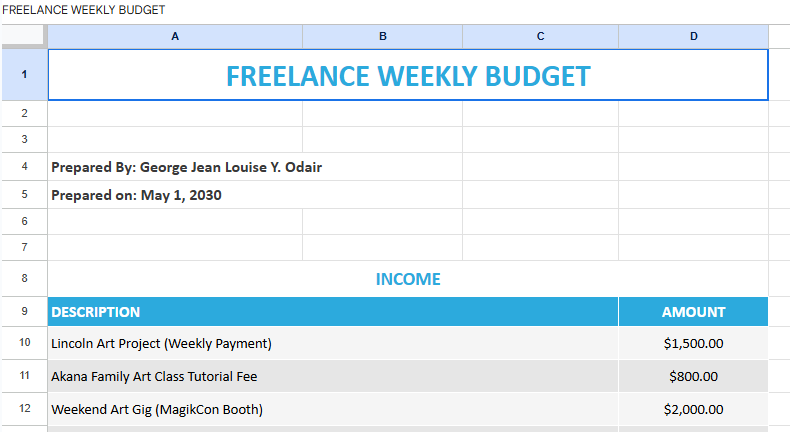Screen dimensions: 790x432
Task: Select column A header
Action: point(175,36)
